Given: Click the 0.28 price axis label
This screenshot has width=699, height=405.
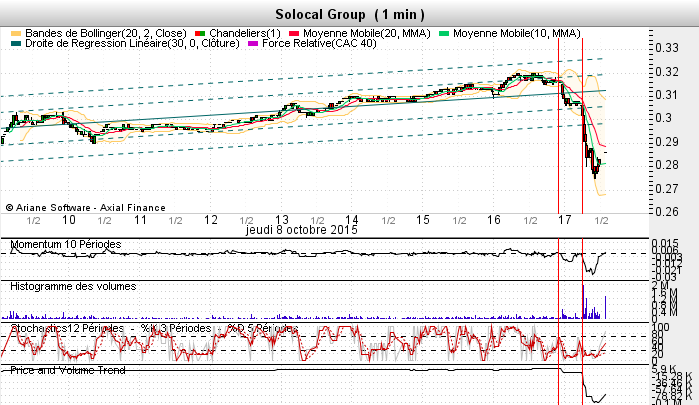Looking at the screenshot, I should coord(667,165).
